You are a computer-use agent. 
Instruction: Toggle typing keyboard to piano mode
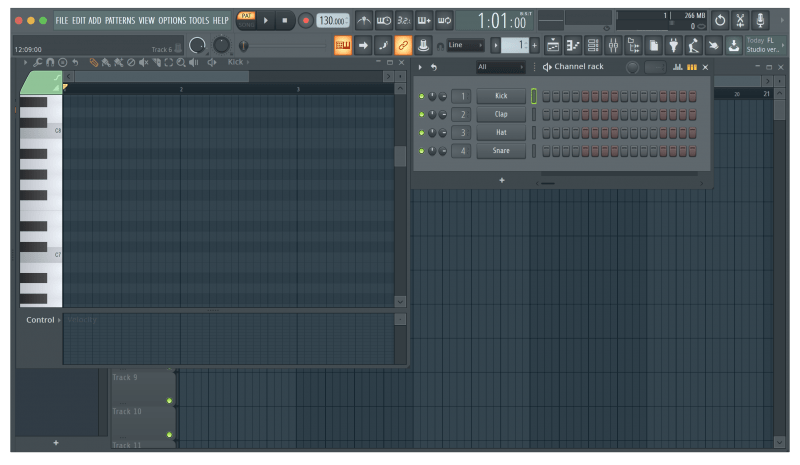tap(342, 45)
